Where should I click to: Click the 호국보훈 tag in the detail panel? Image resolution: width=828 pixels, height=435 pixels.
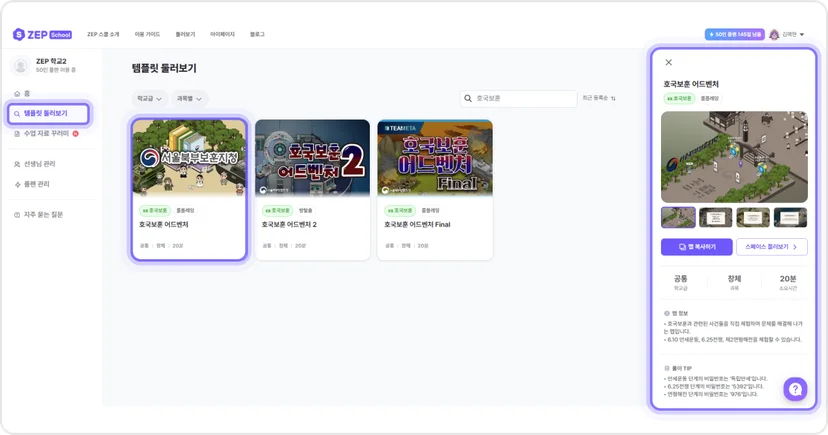679,98
